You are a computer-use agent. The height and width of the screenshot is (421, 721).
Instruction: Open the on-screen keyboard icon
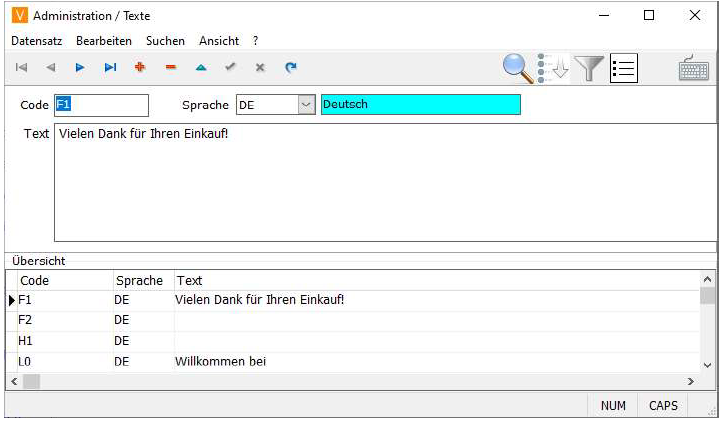tap(694, 69)
